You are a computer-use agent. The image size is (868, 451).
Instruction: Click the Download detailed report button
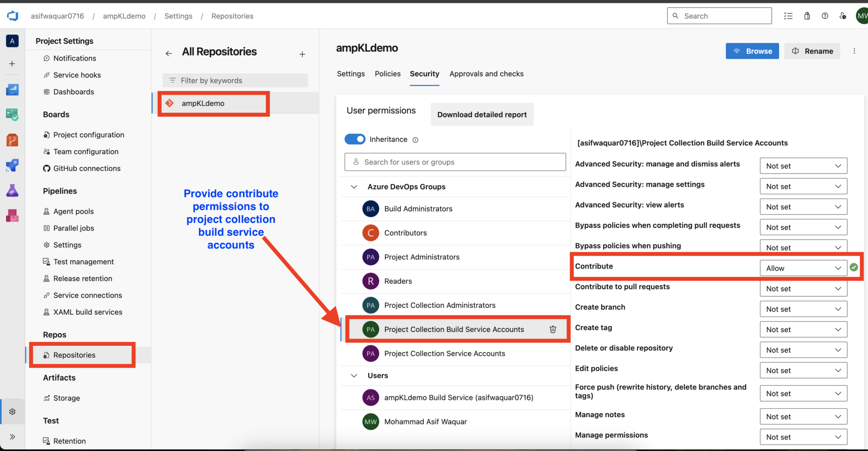[x=481, y=114]
